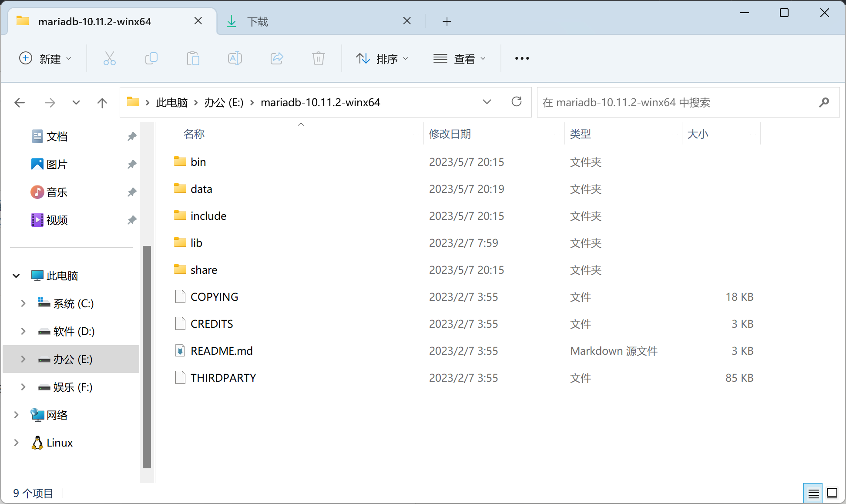Switch to the 下载 tab

click(x=321, y=21)
